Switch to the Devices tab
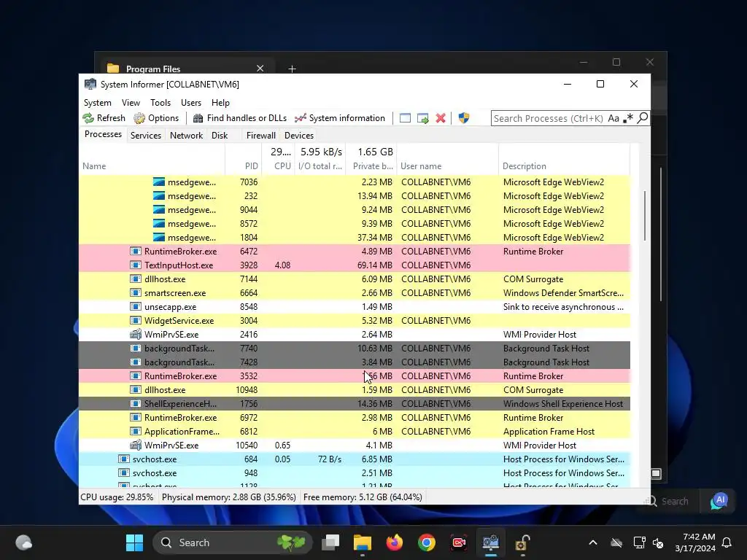This screenshot has width=747, height=560. click(x=298, y=135)
